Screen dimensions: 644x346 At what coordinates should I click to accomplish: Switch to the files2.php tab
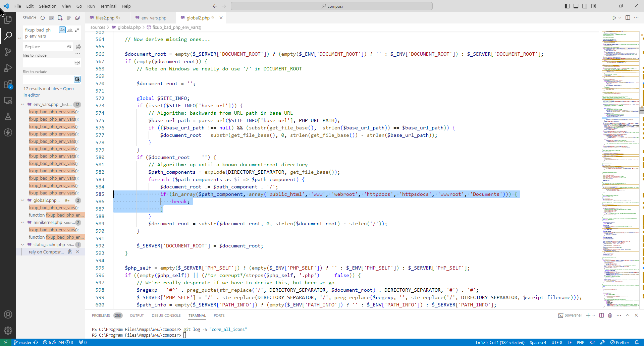point(105,18)
